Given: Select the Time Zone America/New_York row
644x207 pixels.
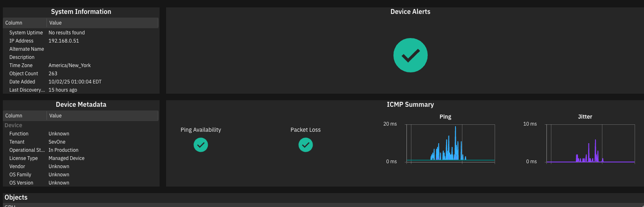Looking at the screenshot, I should tap(69, 65).
